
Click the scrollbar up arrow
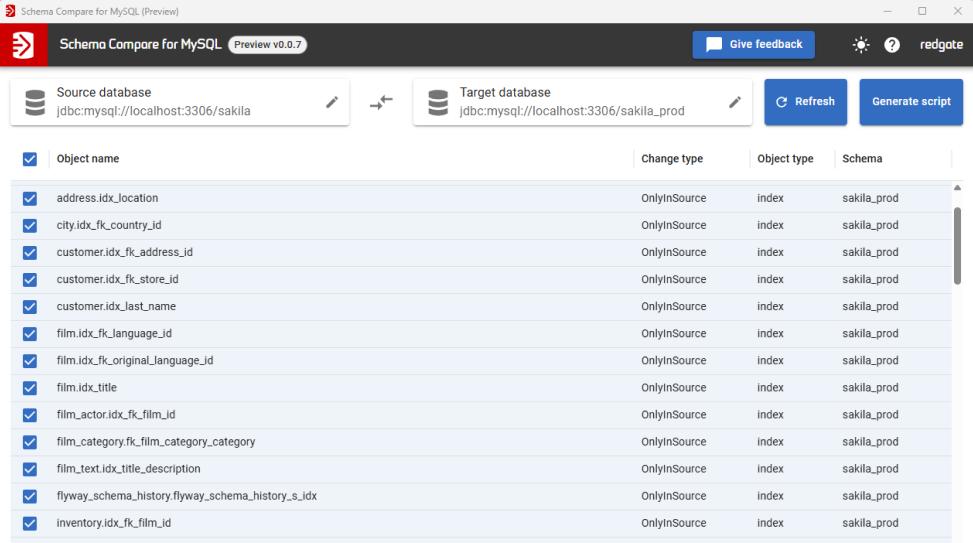[957, 187]
